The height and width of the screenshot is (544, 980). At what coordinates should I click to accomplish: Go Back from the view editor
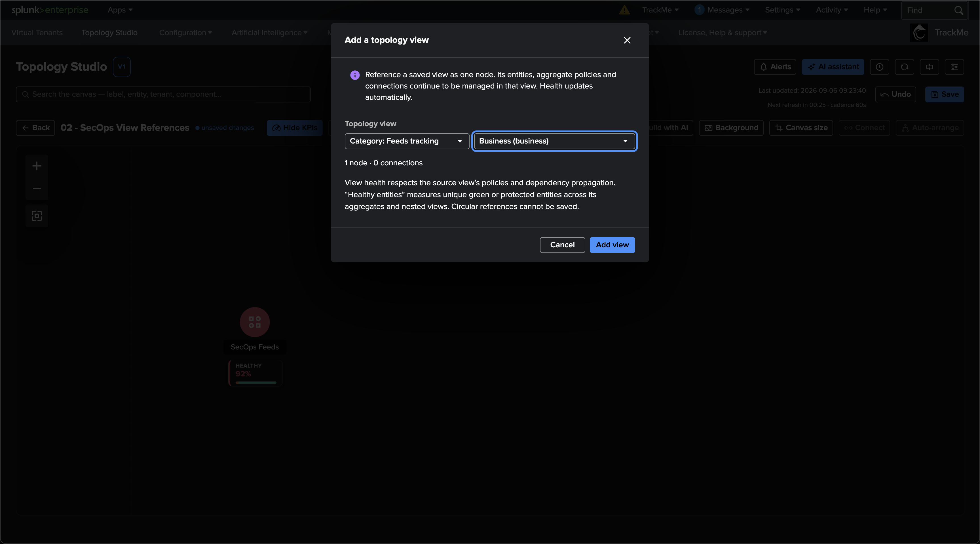pyautogui.click(x=35, y=128)
